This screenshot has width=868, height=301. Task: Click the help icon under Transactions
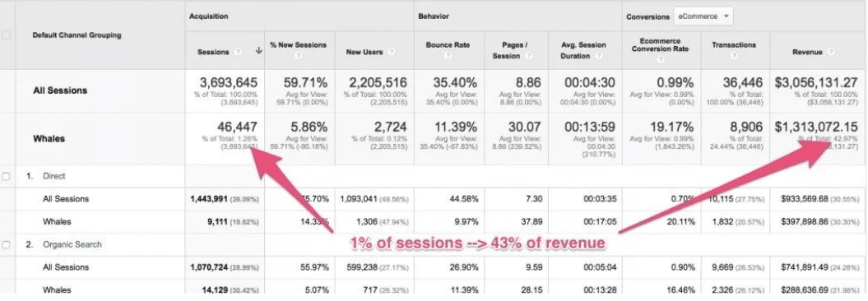735,56
